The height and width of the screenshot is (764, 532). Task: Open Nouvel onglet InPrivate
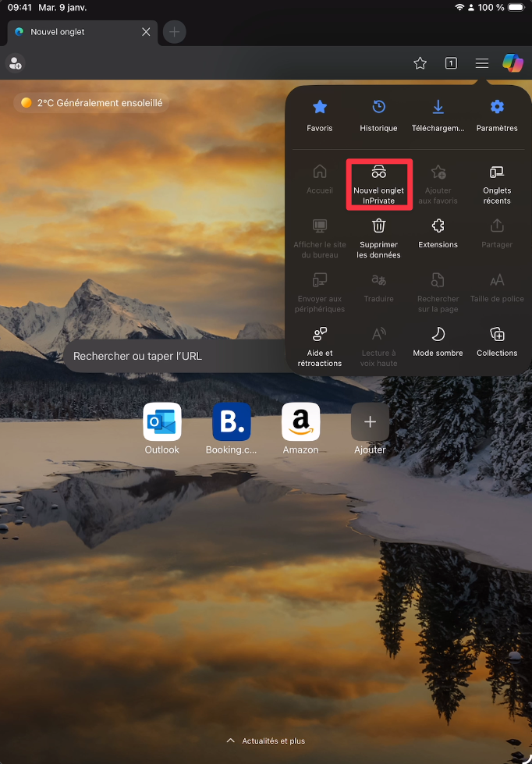pos(379,185)
